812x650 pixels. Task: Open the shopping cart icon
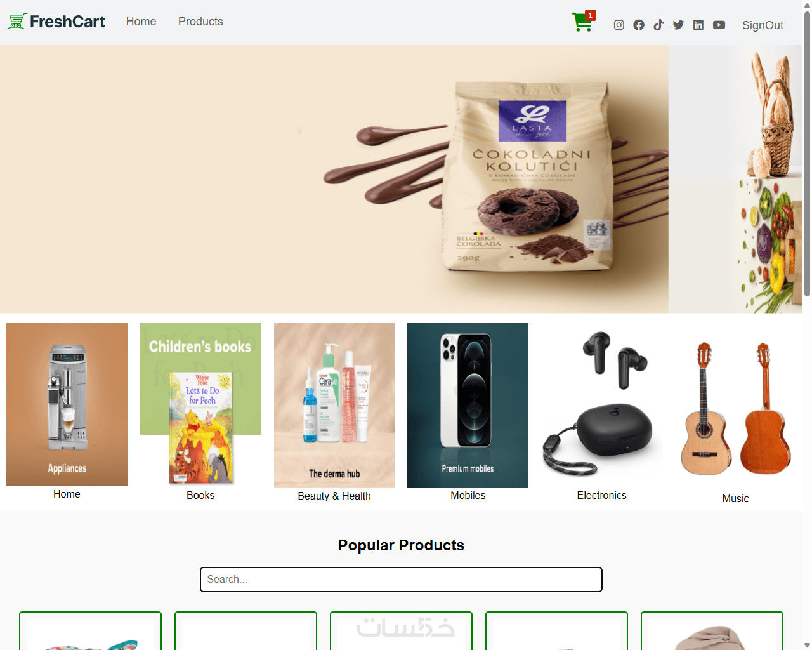(582, 22)
